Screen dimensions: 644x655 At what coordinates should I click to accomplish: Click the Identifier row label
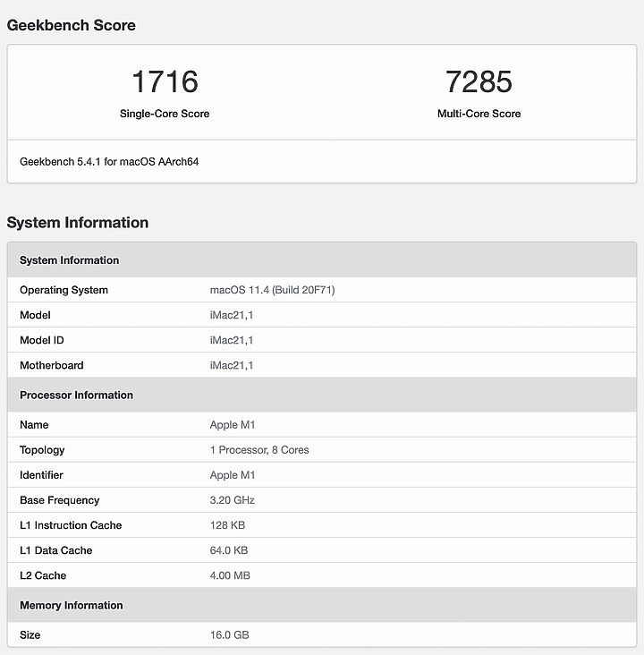click(x=41, y=475)
